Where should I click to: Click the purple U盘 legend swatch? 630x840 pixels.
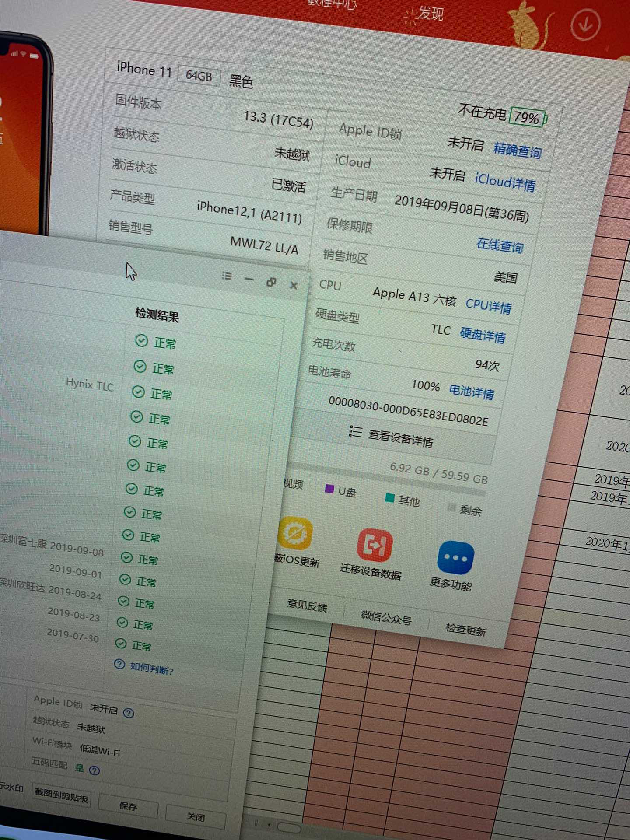pos(330,489)
